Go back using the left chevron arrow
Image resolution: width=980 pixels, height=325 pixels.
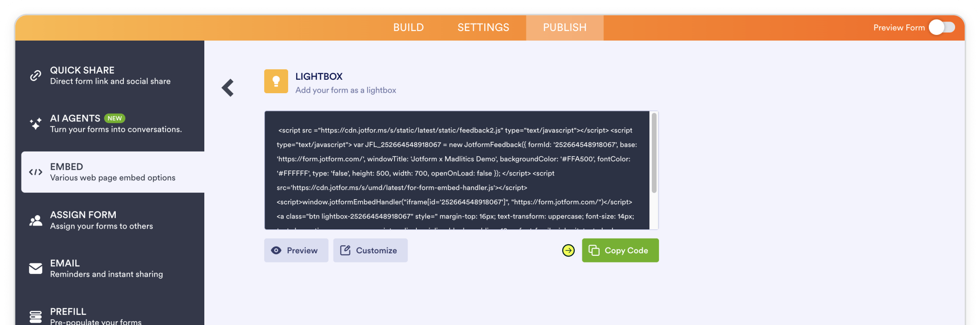[228, 88]
